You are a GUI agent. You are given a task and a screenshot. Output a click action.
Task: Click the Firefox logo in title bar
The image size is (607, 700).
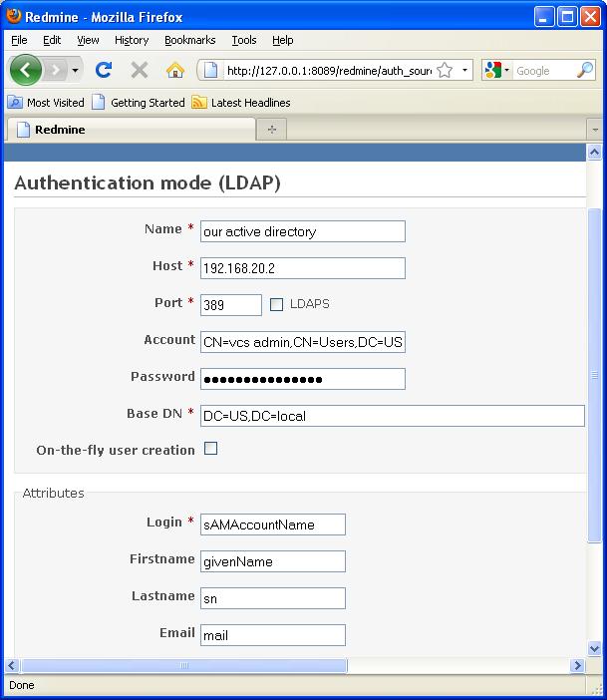[14, 16]
